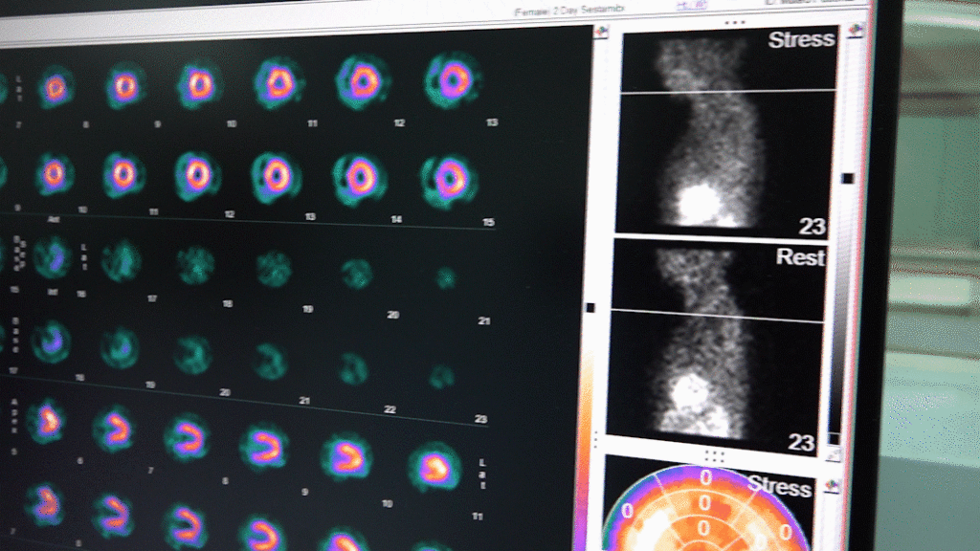Click small icon below grayscale color bar
The height and width of the screenshot is (551, 980).
coord(834,455)
